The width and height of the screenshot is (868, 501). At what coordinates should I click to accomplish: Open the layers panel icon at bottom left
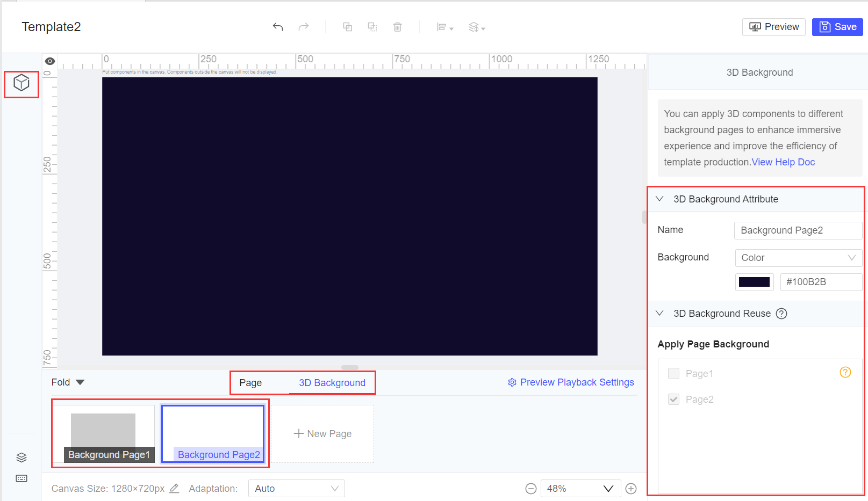point(21,457)
